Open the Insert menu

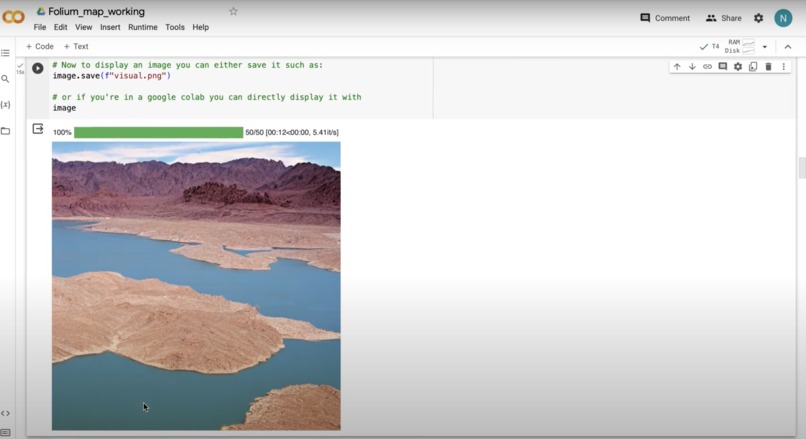[110, 27]
